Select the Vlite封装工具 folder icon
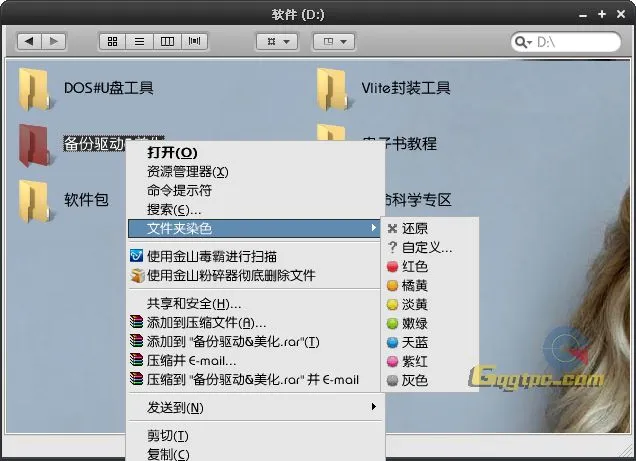 coord(333,89)
